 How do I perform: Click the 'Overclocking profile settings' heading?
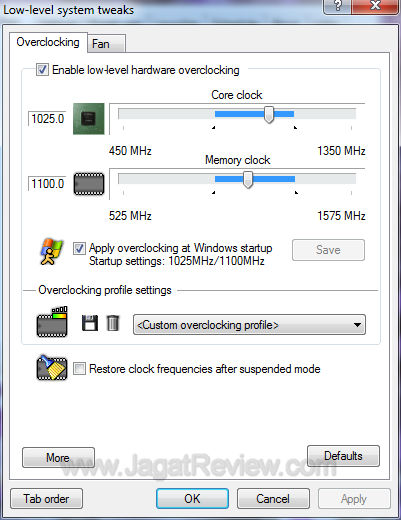coord(105,290)
